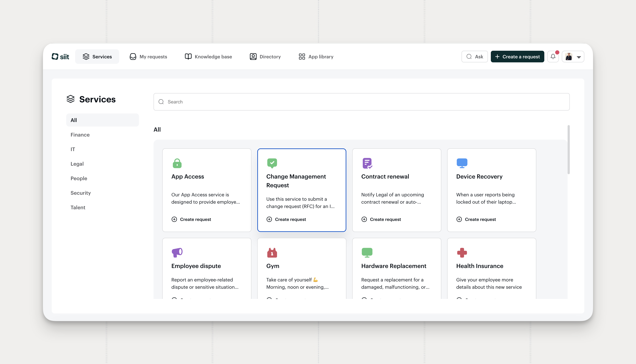636x364 pixels.
Task: Open the Hardware Replacement title
Action: [x=394, y=266]
